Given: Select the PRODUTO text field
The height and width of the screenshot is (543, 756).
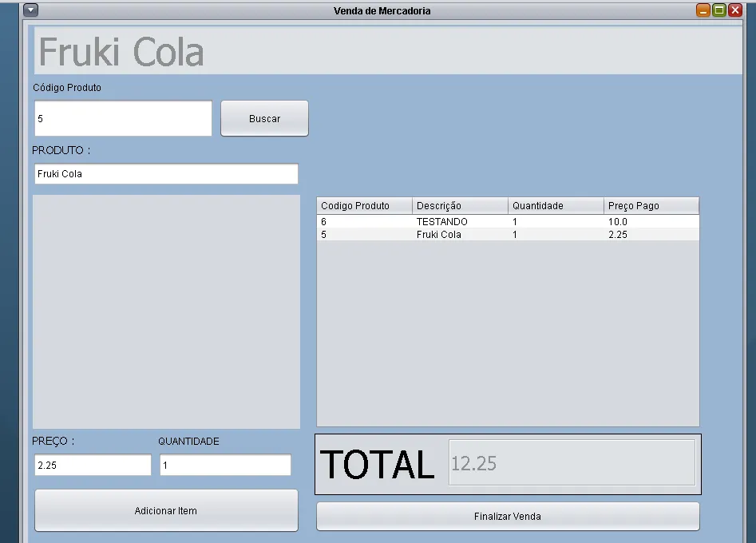Looking at the screenshot, I should point(166,173).
